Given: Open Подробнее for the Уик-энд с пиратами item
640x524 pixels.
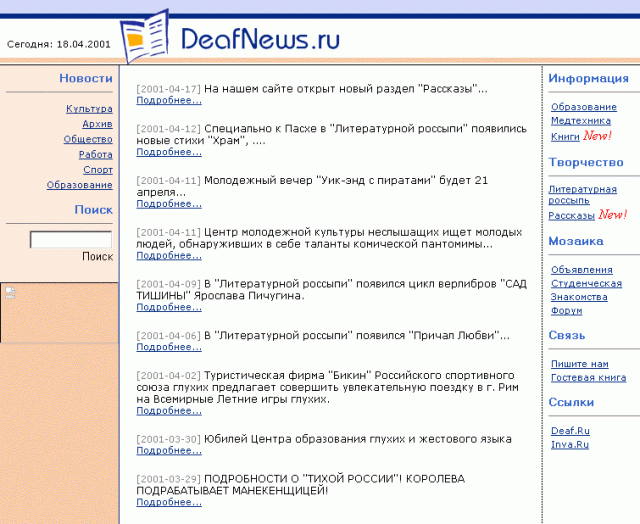Looking at the screenshot, I should pyautogui.click(x=169, y=204).
